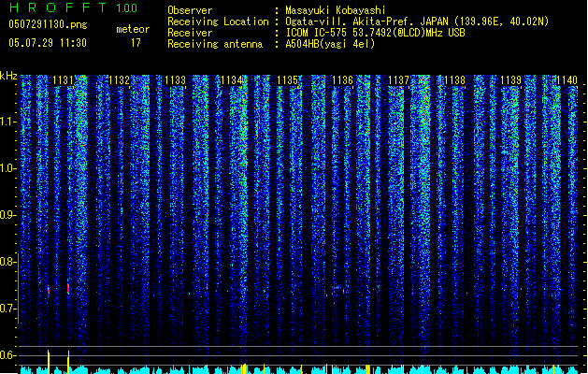Screen dimensions: 588x374
Task: Click the first red meteor echo before 1131
Action: point(49,290)
